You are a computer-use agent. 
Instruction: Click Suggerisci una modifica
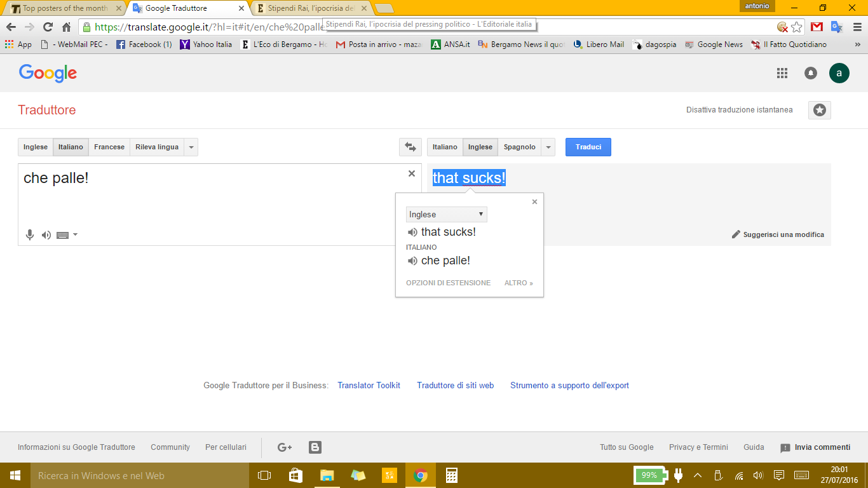click(x=778, y=234)
